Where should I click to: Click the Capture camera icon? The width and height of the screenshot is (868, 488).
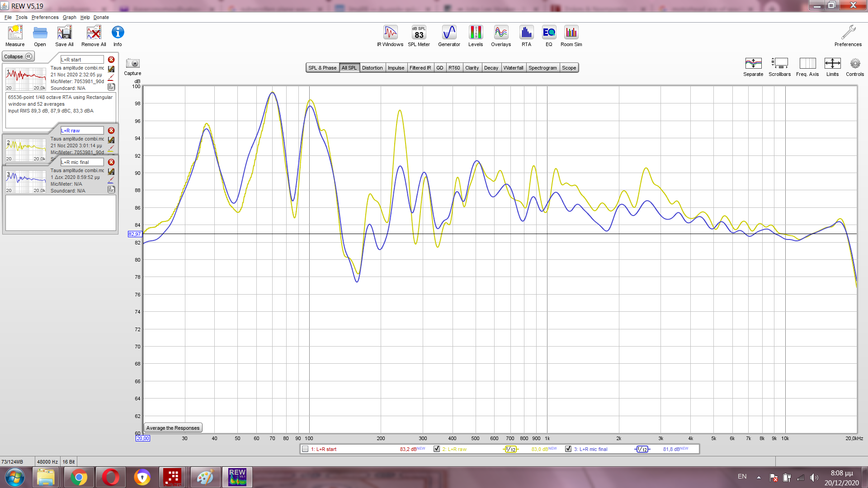(x=132, y=64)
